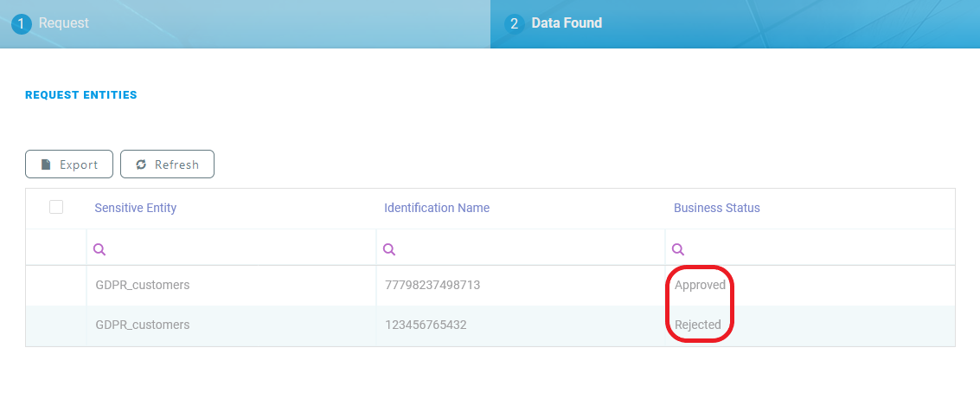
Task: Click the Refresh arrows icon
Action: pyautogui.click(x=141, y=164)
